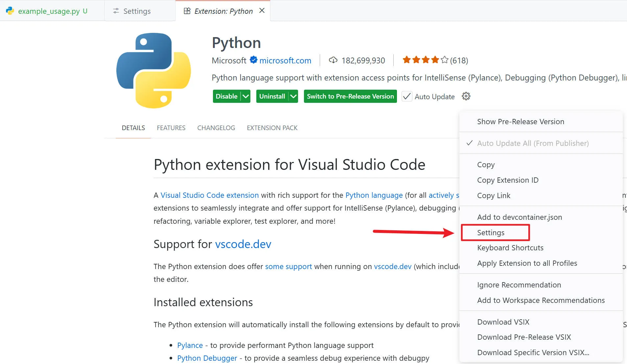Viewport: 627px width, 364px height.
Task: Close the Extension: Python tab
Action: pos(262,11)
